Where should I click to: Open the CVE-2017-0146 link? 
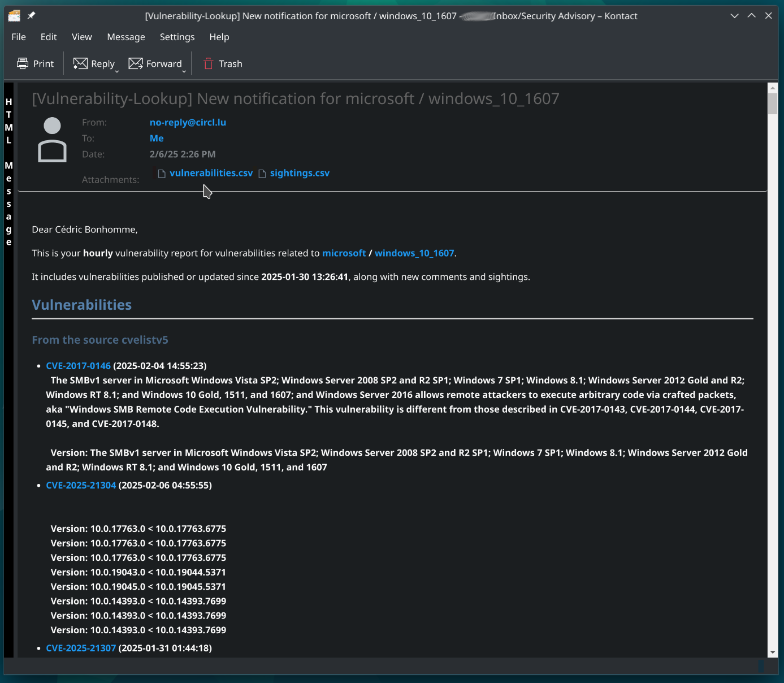pos(78,366)
